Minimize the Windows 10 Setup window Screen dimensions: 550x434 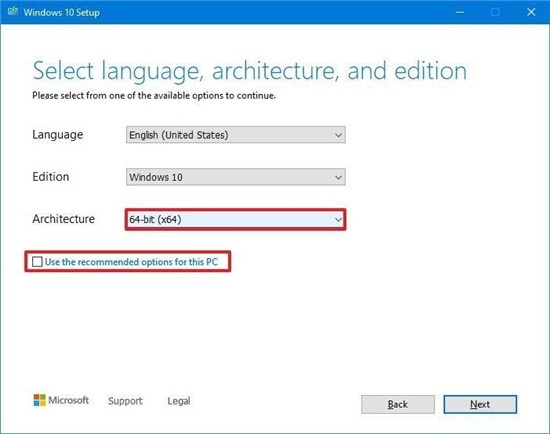(460, 12)
